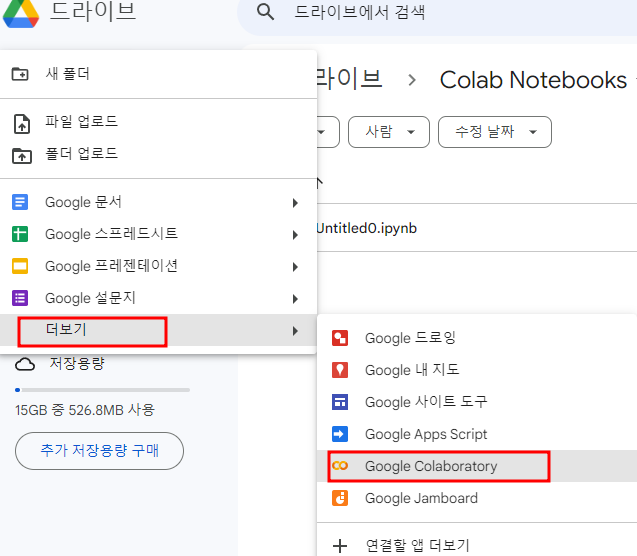Image resolution: width=637 pixels, height=556 pixels.
Task: Click the 15GB 중 526.8MB 사용 text
Action: [85, 410]
